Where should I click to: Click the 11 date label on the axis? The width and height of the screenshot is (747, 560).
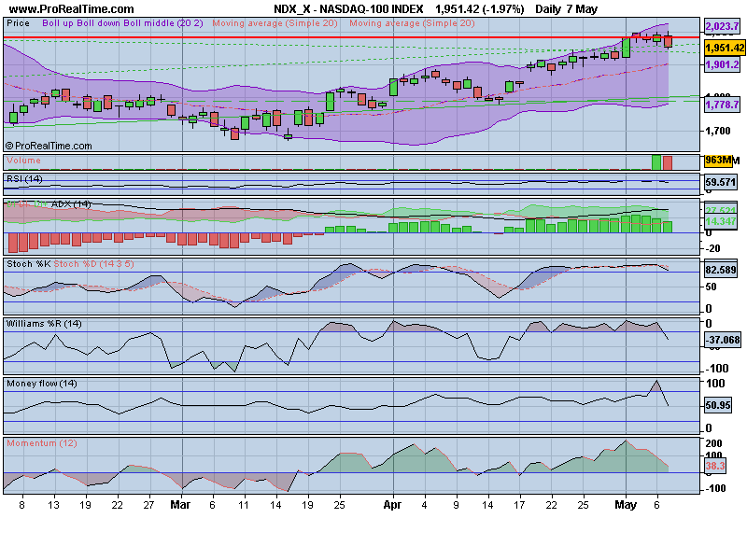click(244, 505)
